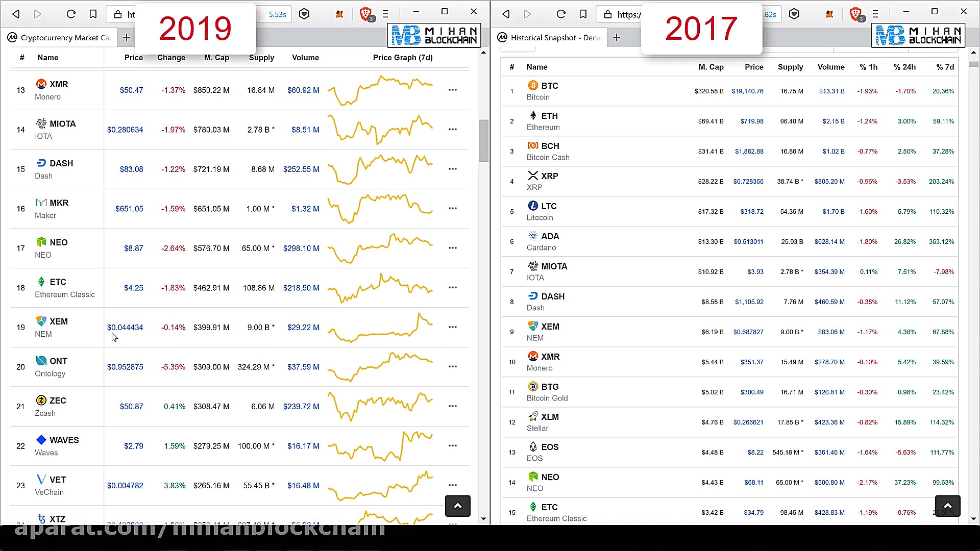The height and width of the screenshot is (551, 980).
Task: Click the VeChain VET logo
Action: (41, 479)
